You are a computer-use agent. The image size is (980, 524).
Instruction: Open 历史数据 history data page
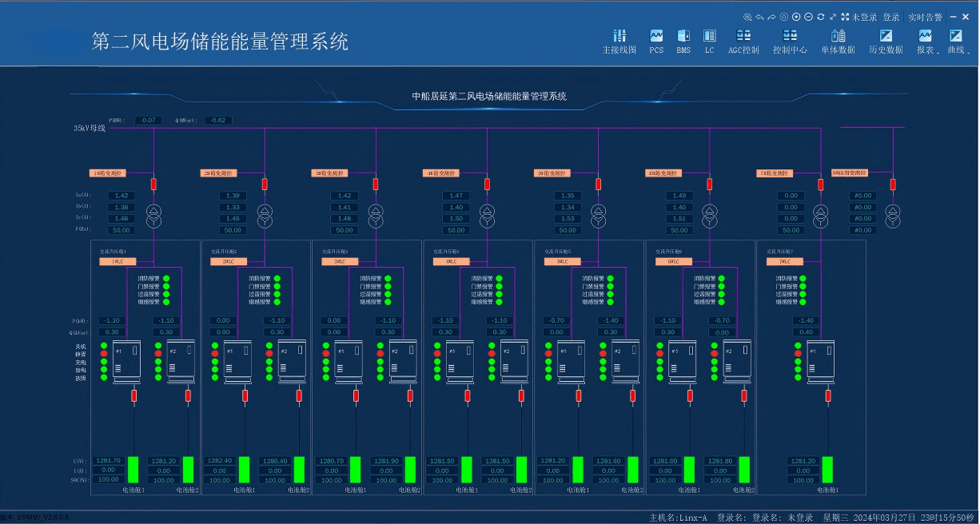886,42
